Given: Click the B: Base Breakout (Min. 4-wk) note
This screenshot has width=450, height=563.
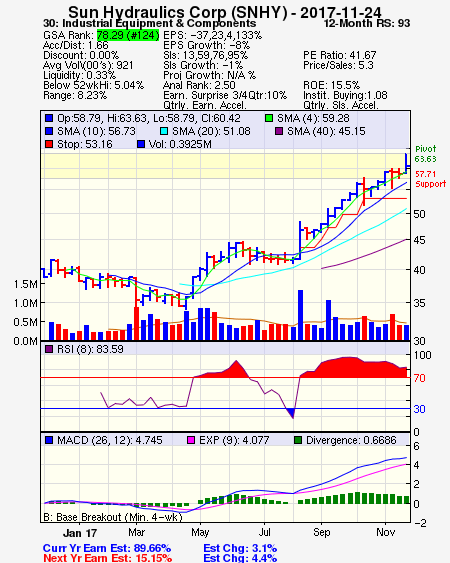Looking at the screenshot, I should 113,517.
